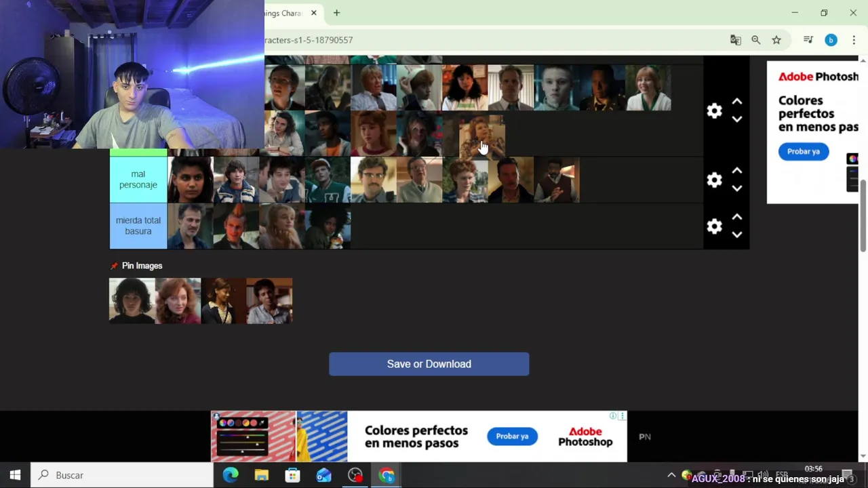Open Outlook from taskbar
868x488 pixels.
click(x=324, y=475)
